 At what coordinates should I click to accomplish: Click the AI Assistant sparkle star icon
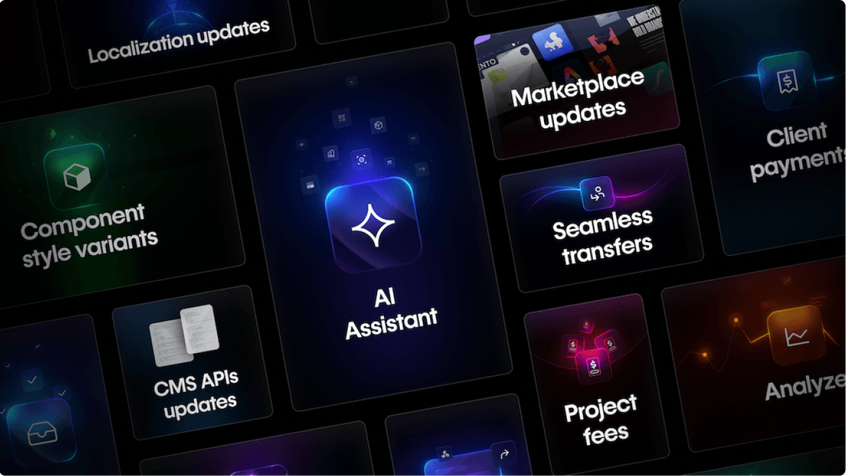[x=373, y=225]
